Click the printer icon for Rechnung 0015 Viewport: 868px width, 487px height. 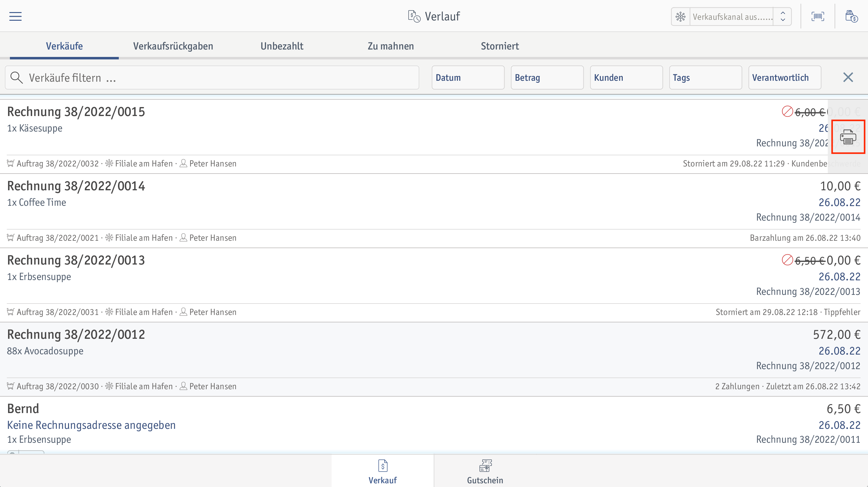[x=848, y=137]
